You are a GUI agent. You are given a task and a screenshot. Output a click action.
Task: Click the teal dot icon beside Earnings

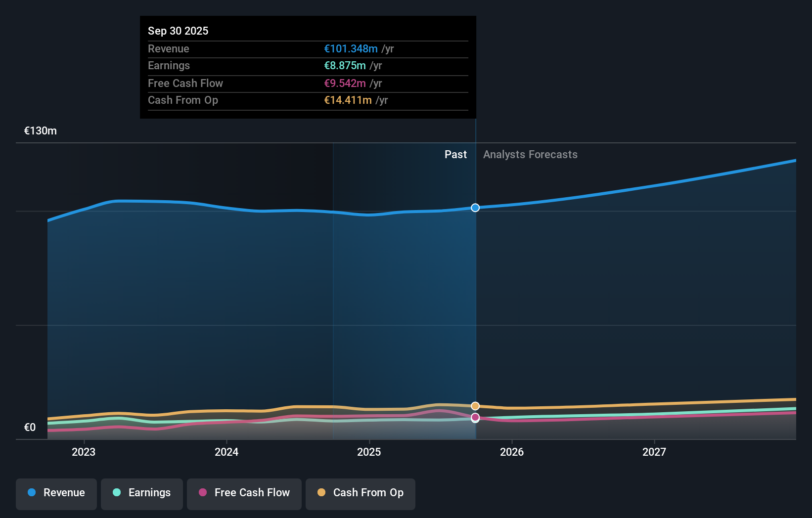point(116,493)
